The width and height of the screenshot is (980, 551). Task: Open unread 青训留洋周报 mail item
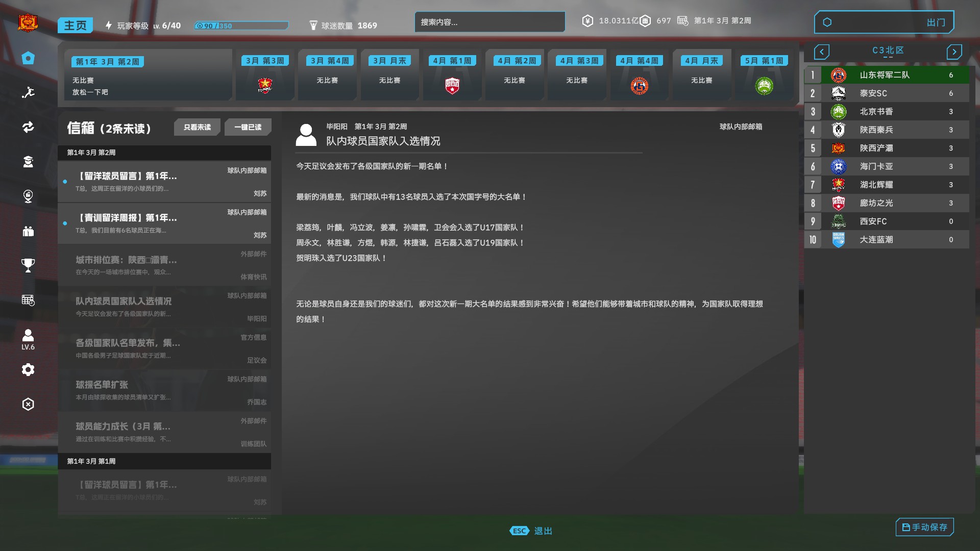pyautogui.click(x=164, y=223)
